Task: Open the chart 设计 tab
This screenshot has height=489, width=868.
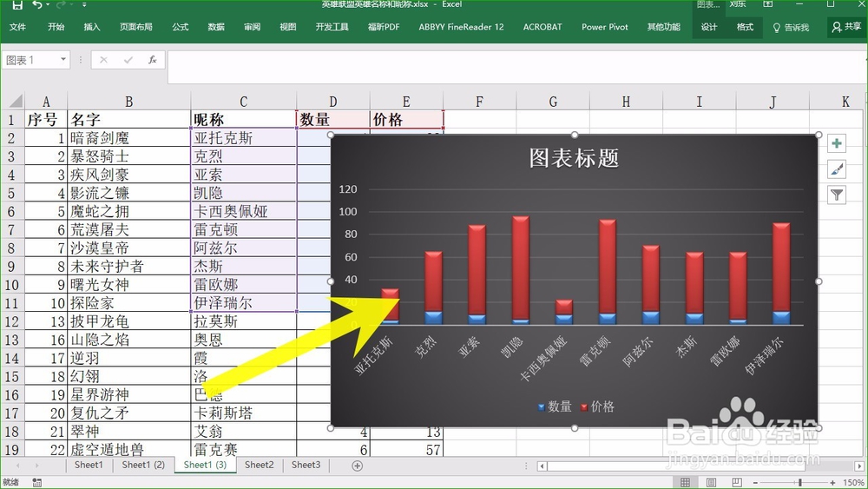Action: (x=709, y=27)
